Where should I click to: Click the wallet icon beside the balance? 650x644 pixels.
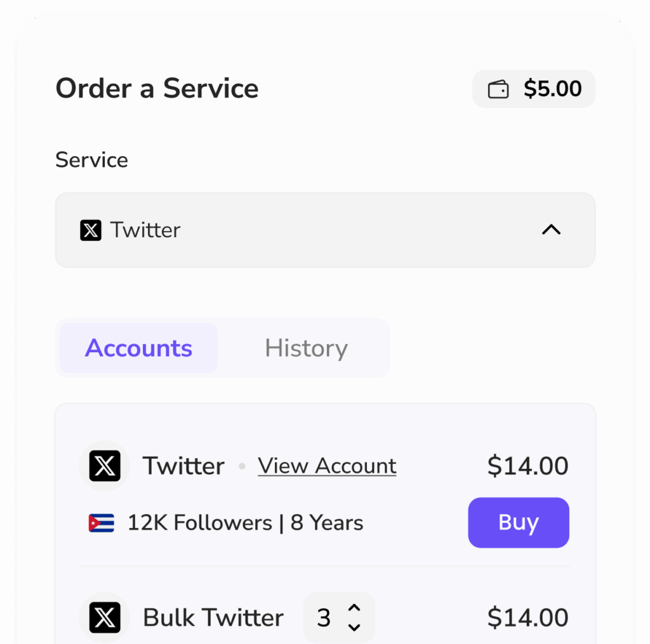coord(498,89)
